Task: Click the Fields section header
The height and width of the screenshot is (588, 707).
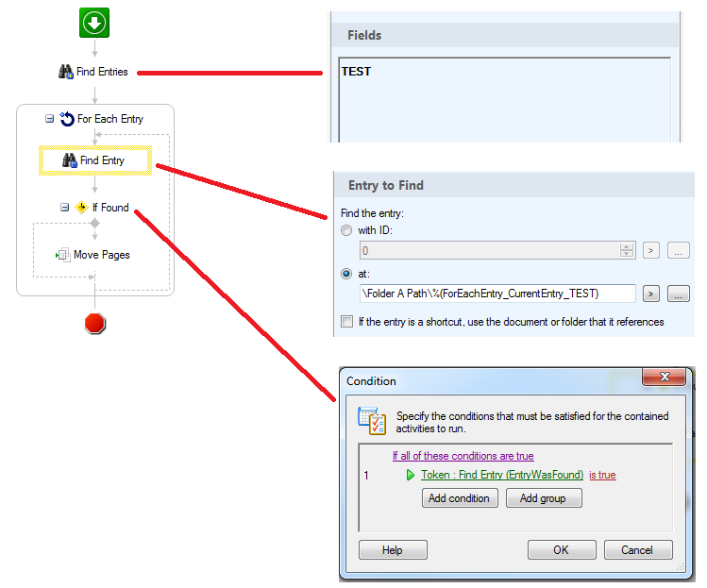Action: click(505, 35)
